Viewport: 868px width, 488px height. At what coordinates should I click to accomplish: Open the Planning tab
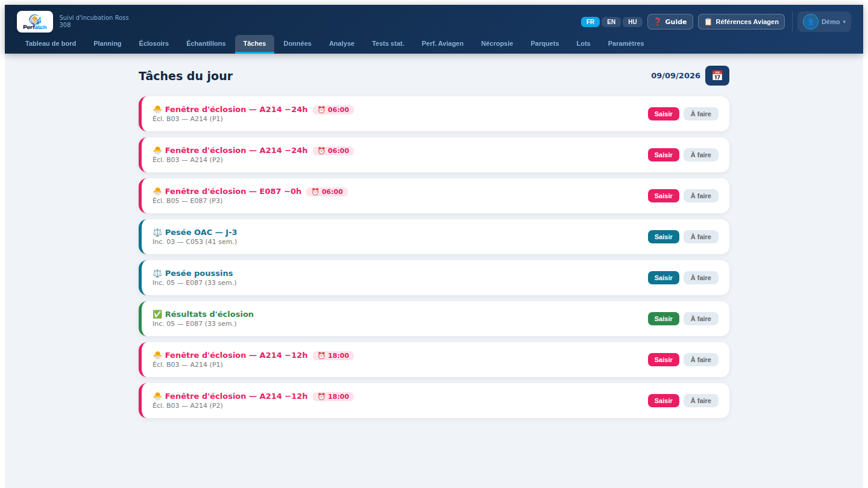(107, 43)
